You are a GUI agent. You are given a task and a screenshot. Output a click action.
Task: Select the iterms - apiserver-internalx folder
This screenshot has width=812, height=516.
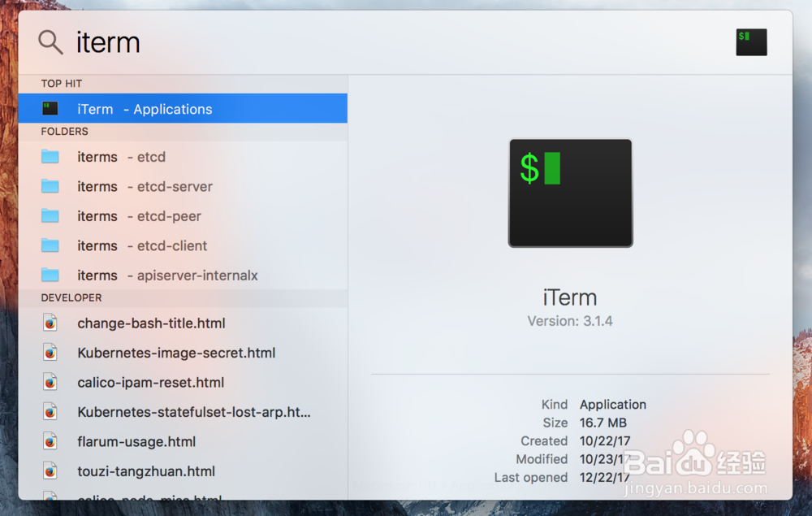coord(183,275)
